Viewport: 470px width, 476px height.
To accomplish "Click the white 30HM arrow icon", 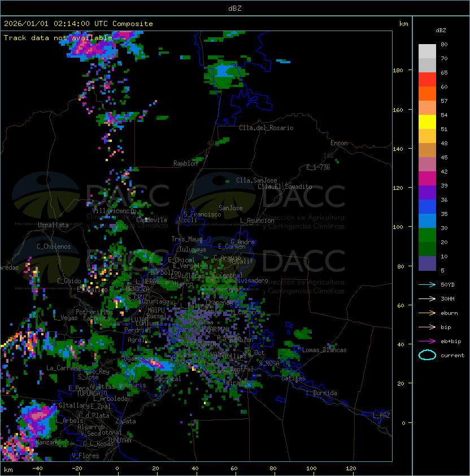I will click(427, 298).
